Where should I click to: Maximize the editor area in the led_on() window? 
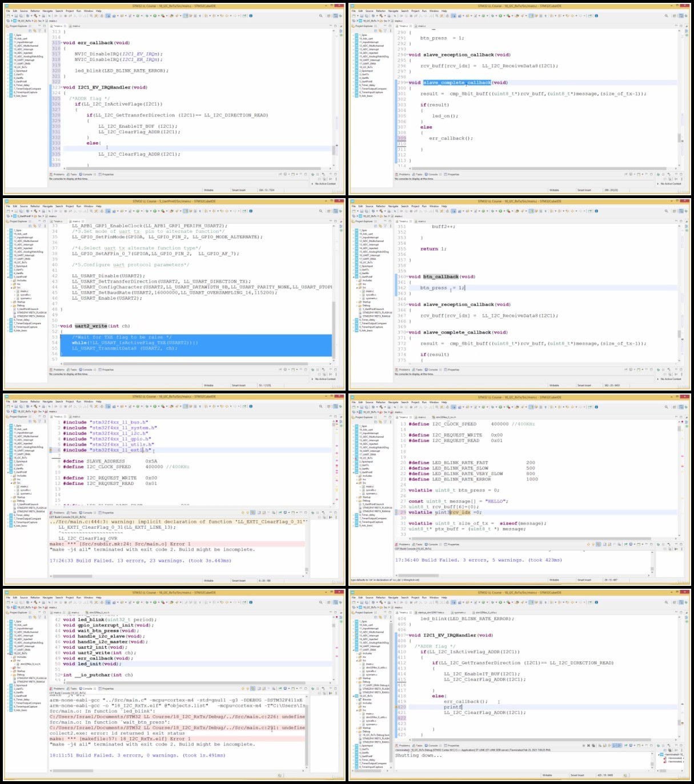(681, 26)
